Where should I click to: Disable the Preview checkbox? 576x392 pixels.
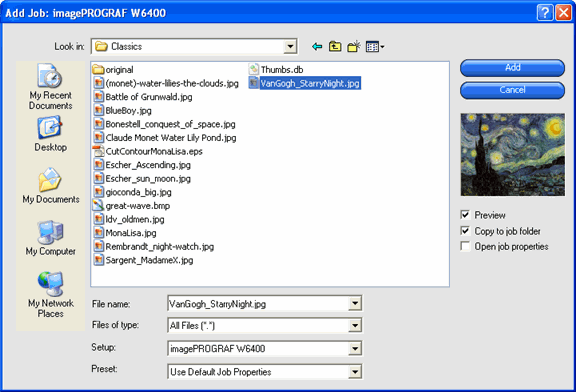(465, 215)
